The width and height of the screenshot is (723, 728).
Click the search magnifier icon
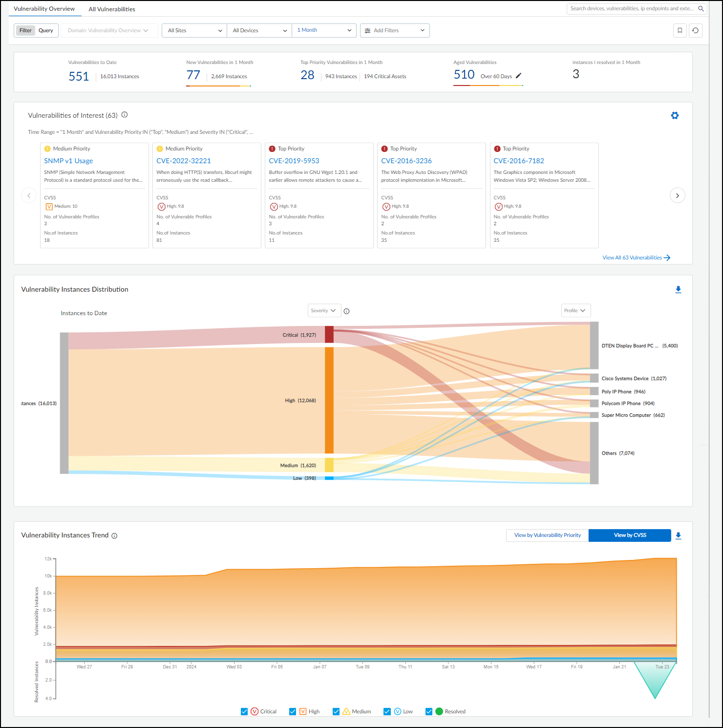pyautogui.click(x=701, y=9)
